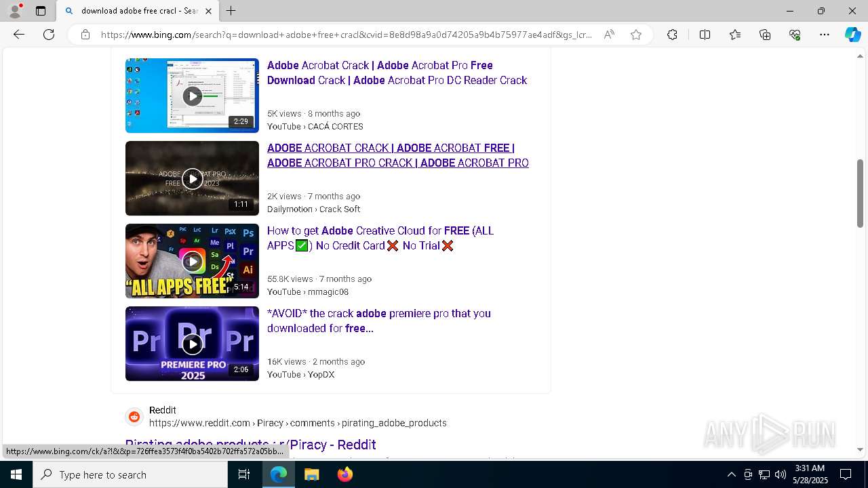Click the address bar URL
Screen dimensions: 868x488
coord(346,35)
